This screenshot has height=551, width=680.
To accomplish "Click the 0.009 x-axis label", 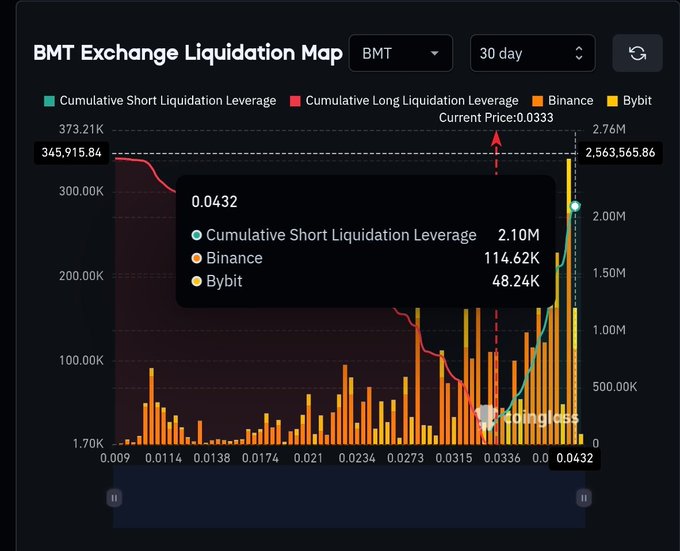I will pos(115,458).
